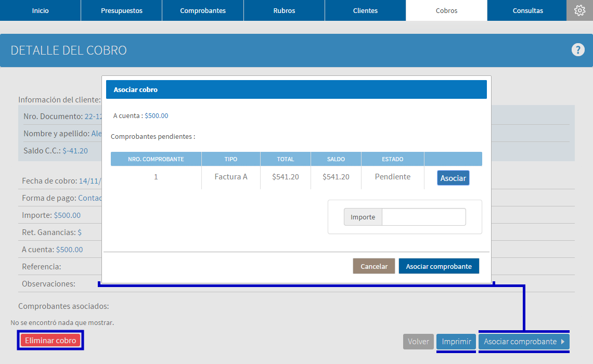Viewport: 593px width, 364px height.
Task: Click the Nro. Comprobante column header
Action: pos(156,159)
